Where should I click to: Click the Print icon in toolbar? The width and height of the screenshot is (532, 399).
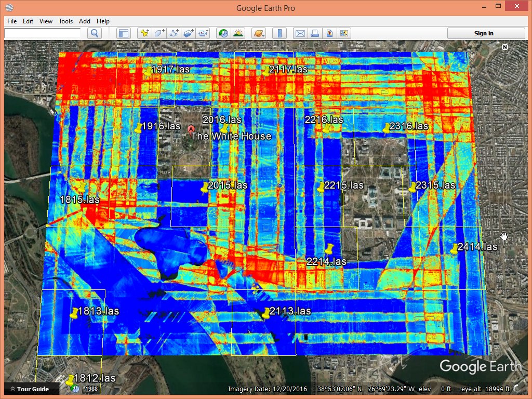[314, 33]
